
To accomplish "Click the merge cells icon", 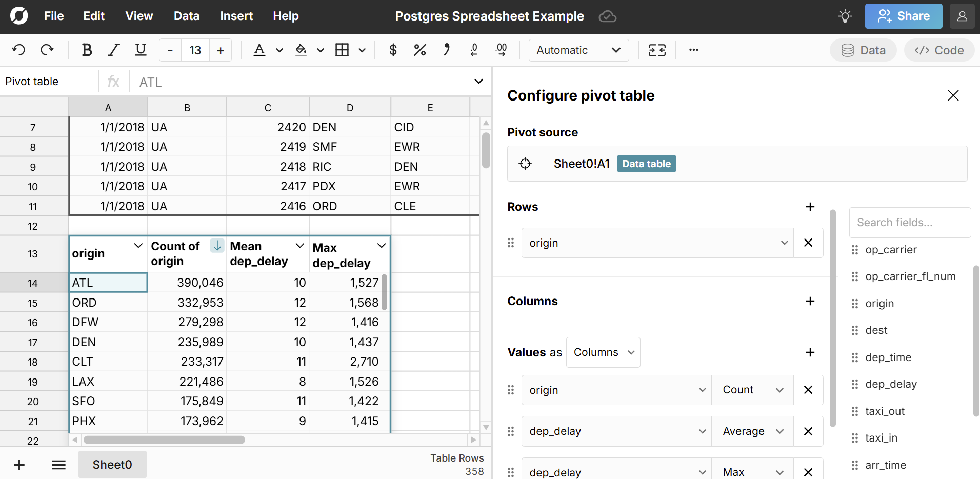I will (657, 50).
